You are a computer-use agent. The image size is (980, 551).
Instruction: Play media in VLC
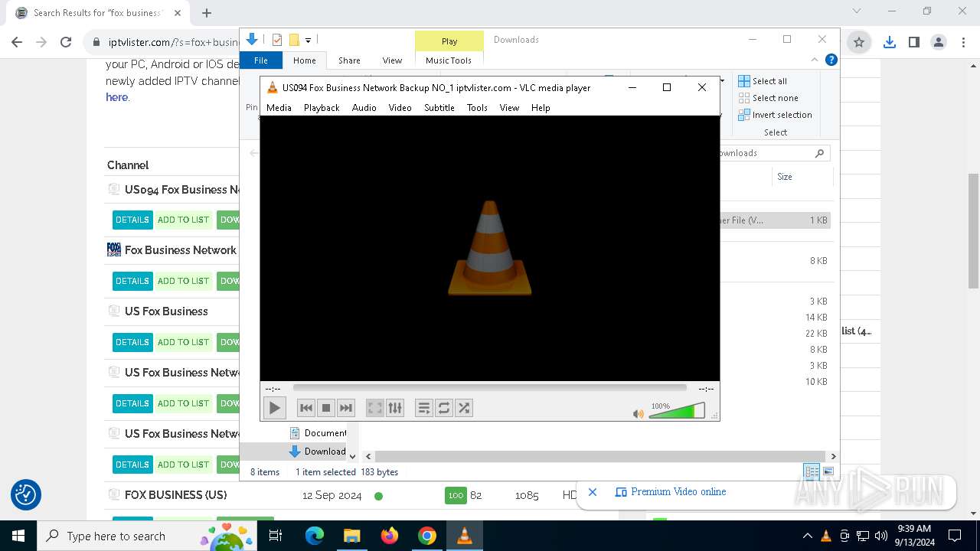(x=274, y=408)
